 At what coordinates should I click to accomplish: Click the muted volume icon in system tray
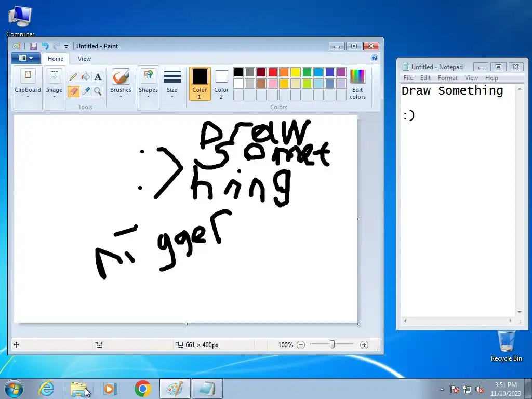tap(480, 389)
